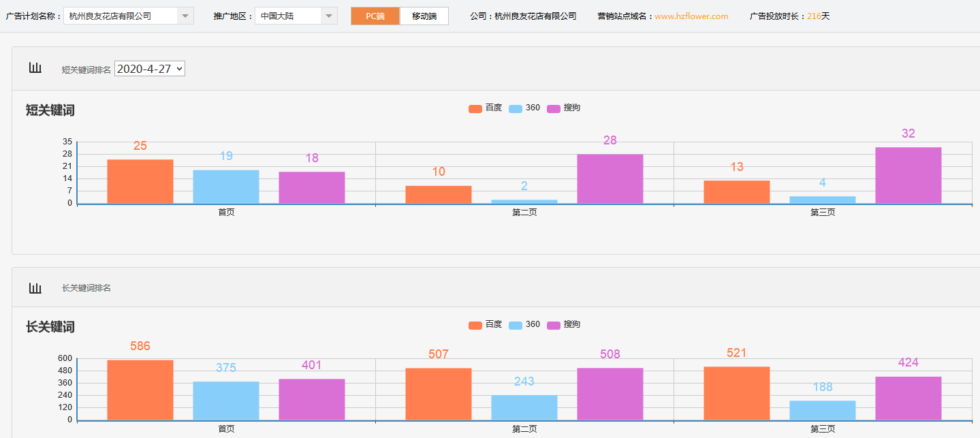Click the 搜狗 第二页 bar showing 508
The width and height of the screenshot is (980, 438).
point(610,394)
